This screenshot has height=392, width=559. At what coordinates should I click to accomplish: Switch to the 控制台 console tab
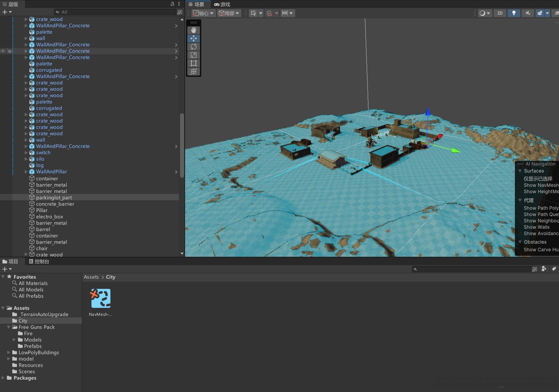coord(39,262)
